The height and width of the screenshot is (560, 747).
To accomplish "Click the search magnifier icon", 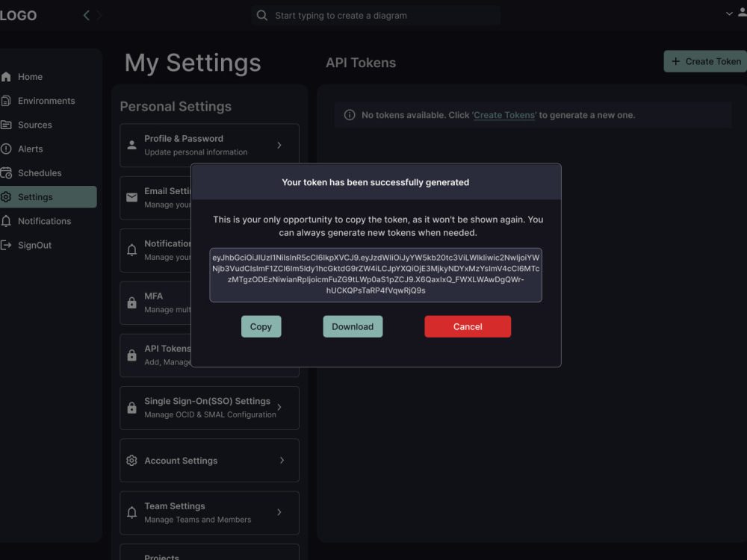I will tap(262, 15).
